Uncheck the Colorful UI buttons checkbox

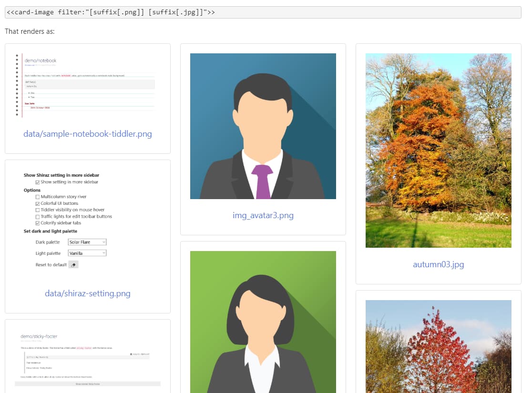(38, 203)
